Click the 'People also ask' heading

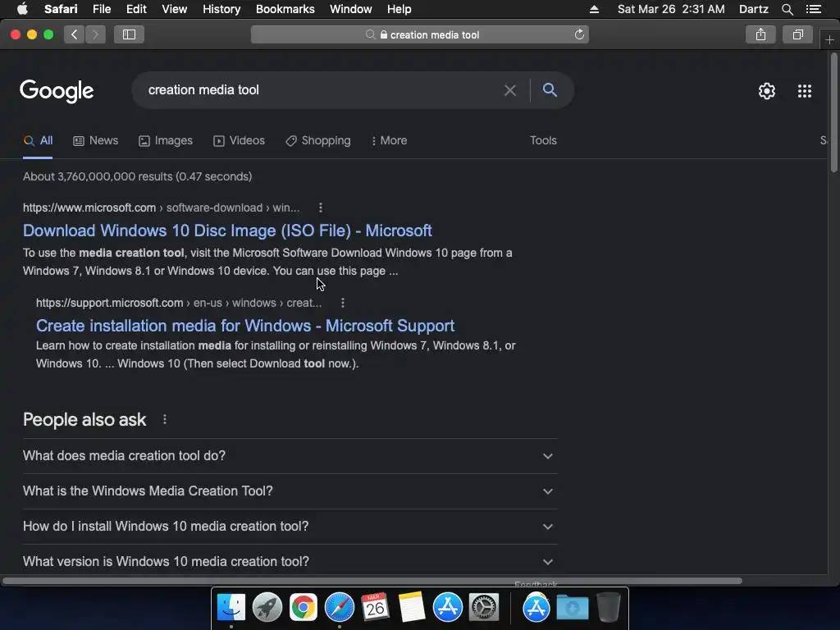[x=84, y=420]
